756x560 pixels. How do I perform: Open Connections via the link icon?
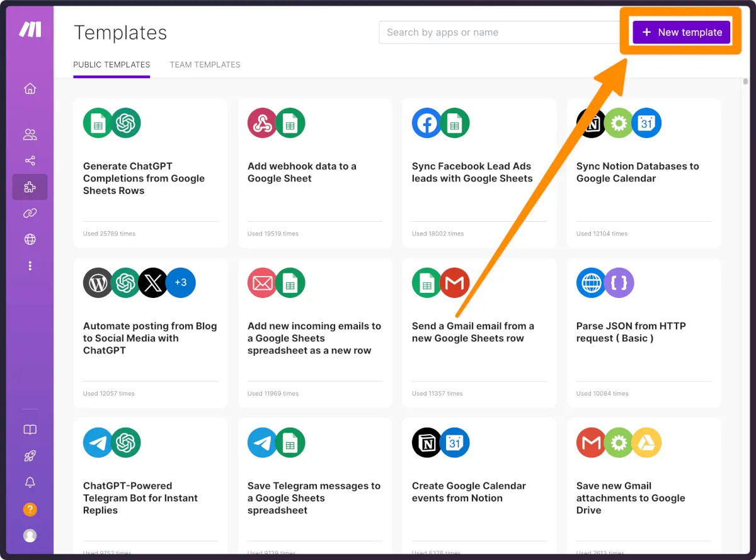tap(30, 214)
